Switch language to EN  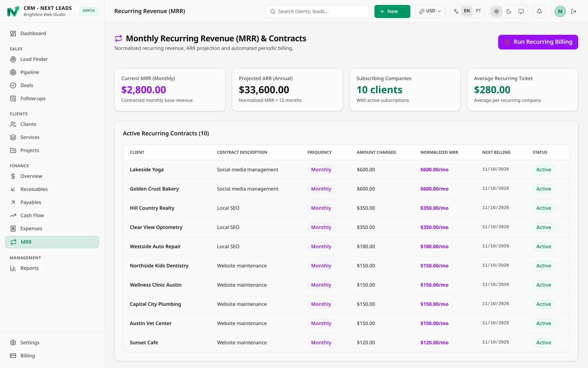[x=467, y=11]
